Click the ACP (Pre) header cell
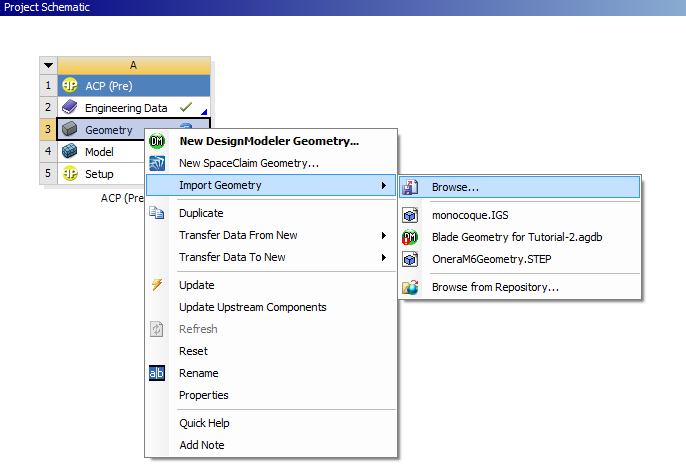The width and height of the screenshot is (686, 476). tap(134, 86)
